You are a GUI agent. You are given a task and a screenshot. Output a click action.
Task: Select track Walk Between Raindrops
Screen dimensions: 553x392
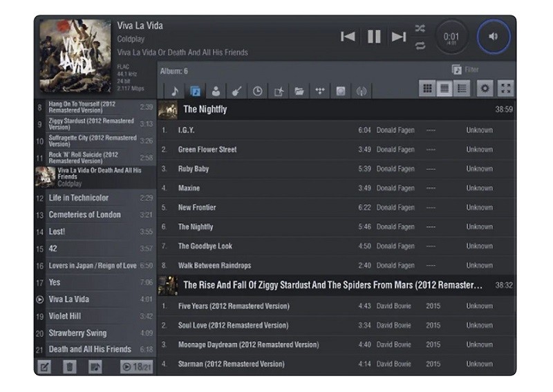point(337,265)
